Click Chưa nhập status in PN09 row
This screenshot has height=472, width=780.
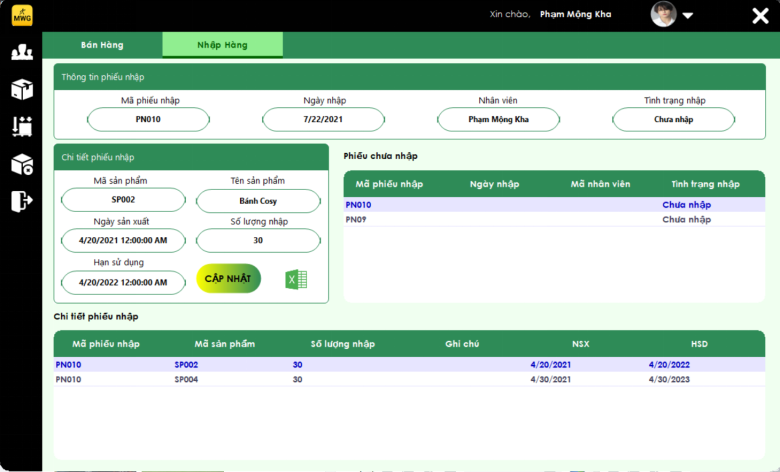686,219
